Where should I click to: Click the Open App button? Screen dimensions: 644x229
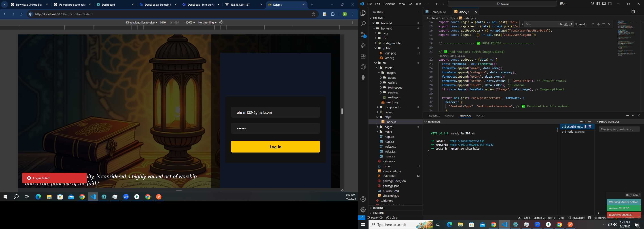click(633, 195)
